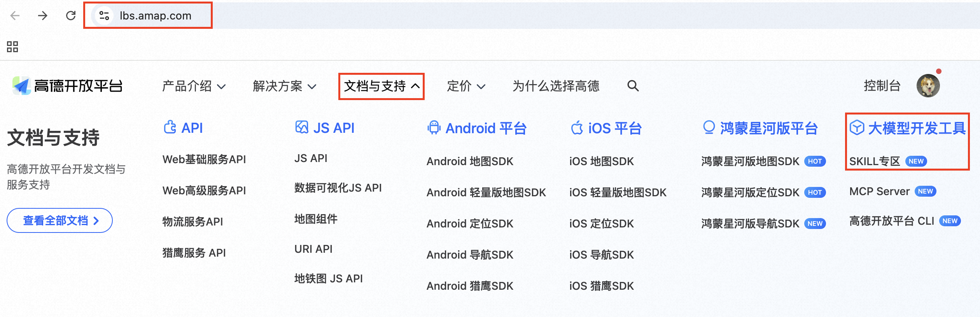Screen dimensions: 980x317
Task: Open the JS API item under JS API heading
Action: coord(311,158)
